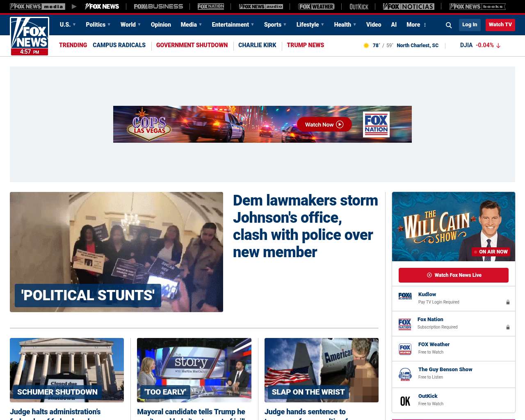Expand the Politics dropdown menu
This screenshot has height=420, width=525.
98,25
